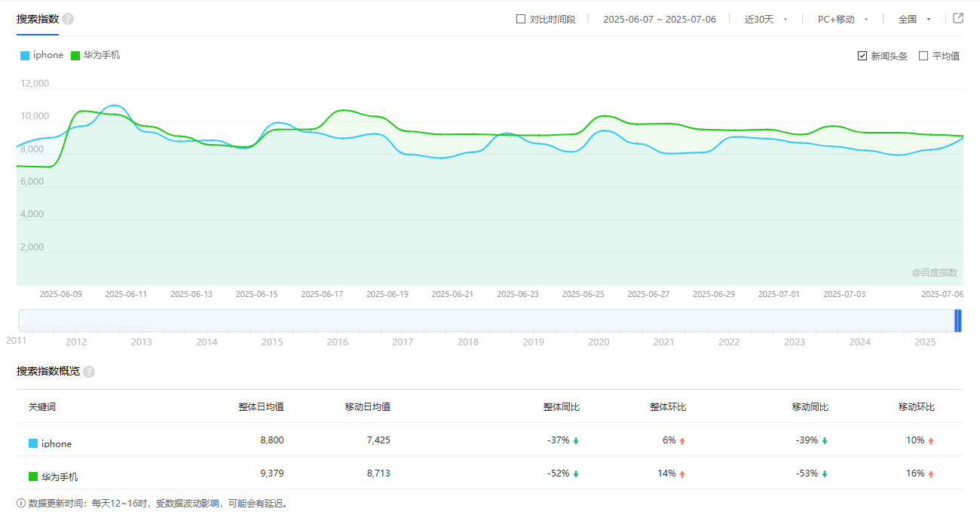Click red up arrow beside iphone 整体环比 6%

pos(682,441)
